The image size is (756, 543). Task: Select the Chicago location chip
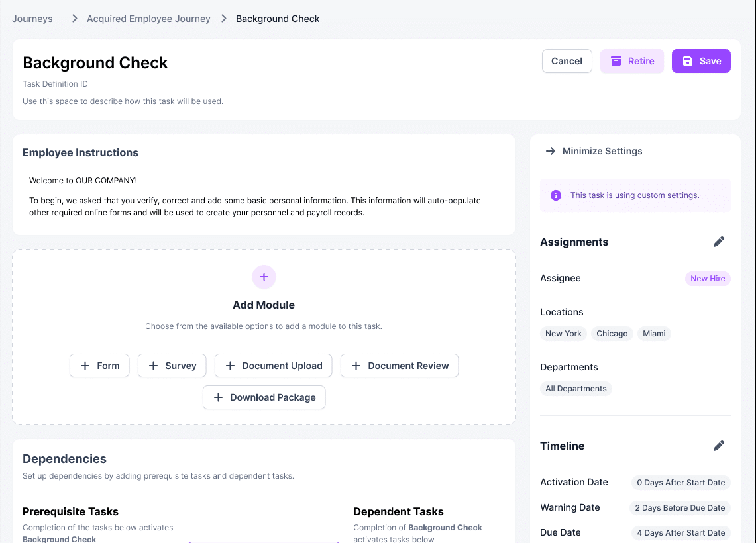coord(612,334)
